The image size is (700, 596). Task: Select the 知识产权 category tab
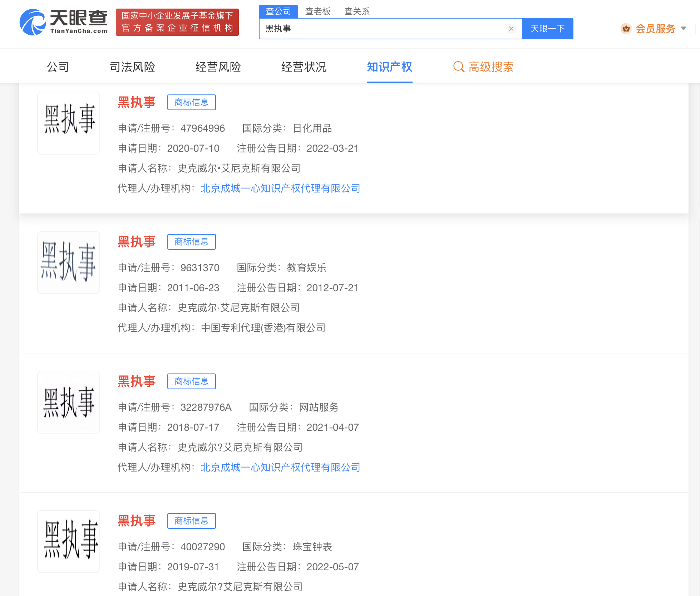click(390, 67)
